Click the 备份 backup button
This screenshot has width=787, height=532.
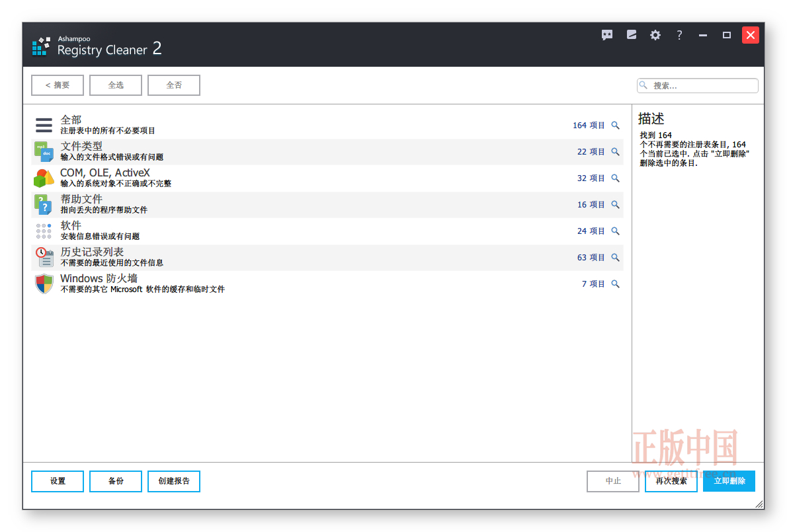[116, 481]
